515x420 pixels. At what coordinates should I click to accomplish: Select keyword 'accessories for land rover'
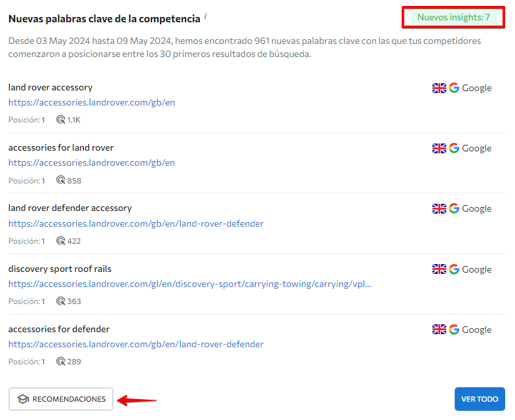[x=61, y=148]
